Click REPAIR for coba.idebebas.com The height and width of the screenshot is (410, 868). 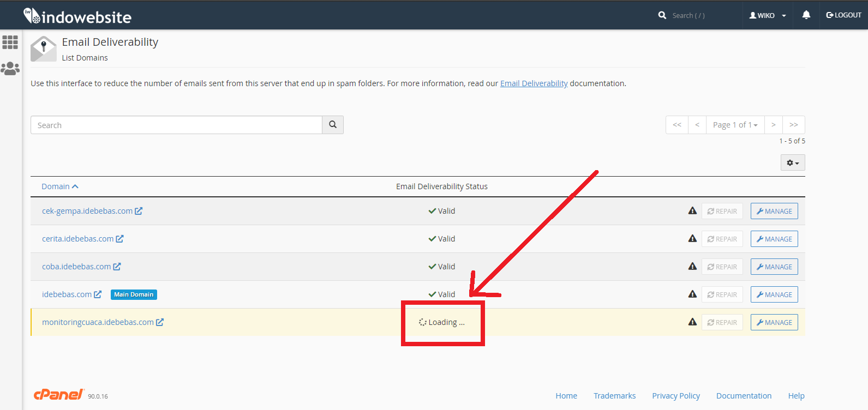pos(722,267)
